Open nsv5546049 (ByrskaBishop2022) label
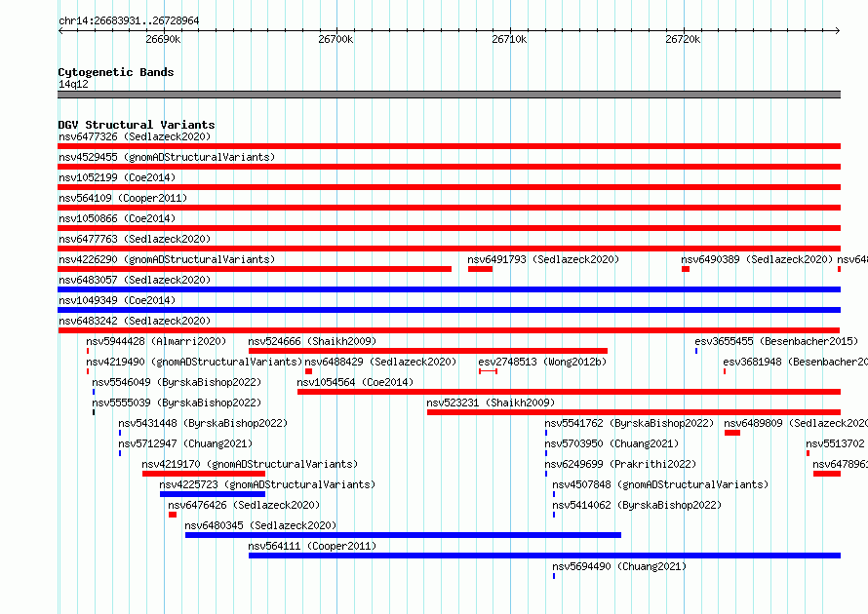This screenshot has width=868, height=614. click(177, 382)
